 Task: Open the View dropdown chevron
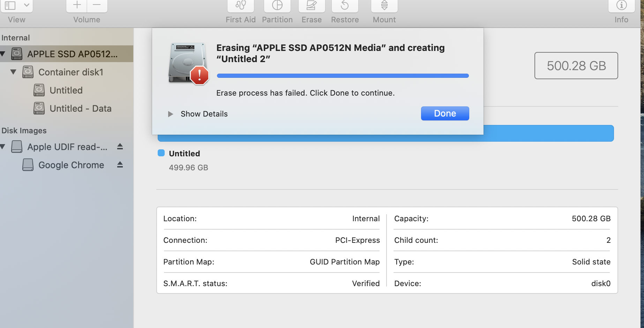click(x=27, y=5)
